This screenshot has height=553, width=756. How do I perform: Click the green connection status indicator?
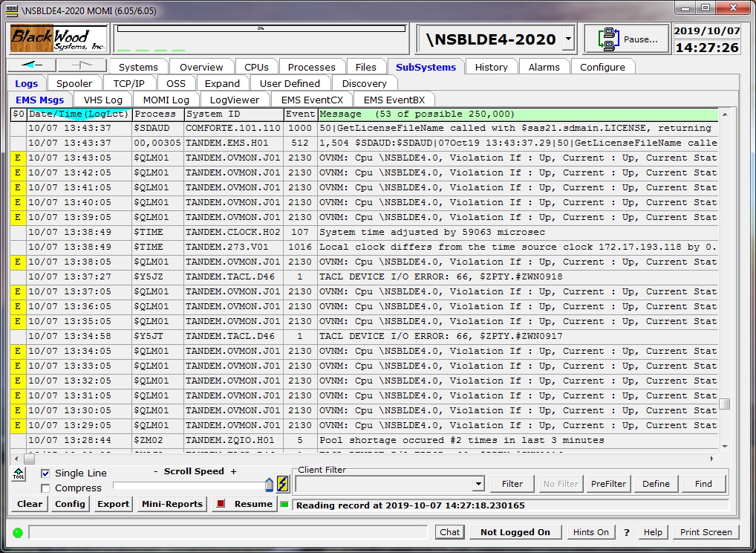18,532
